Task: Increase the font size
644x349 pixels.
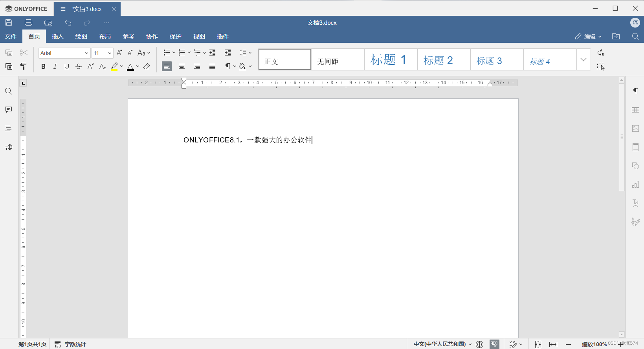Action: tap(119, 52)
